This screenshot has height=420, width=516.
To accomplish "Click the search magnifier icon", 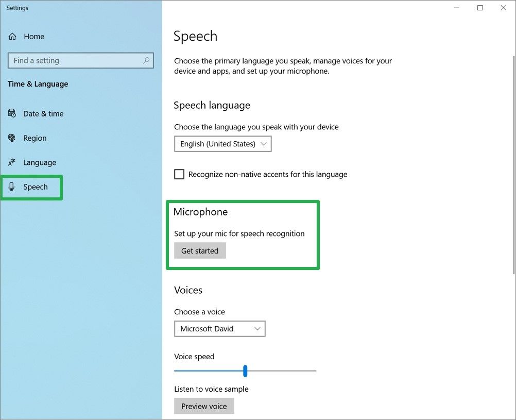I will (146, 60).
